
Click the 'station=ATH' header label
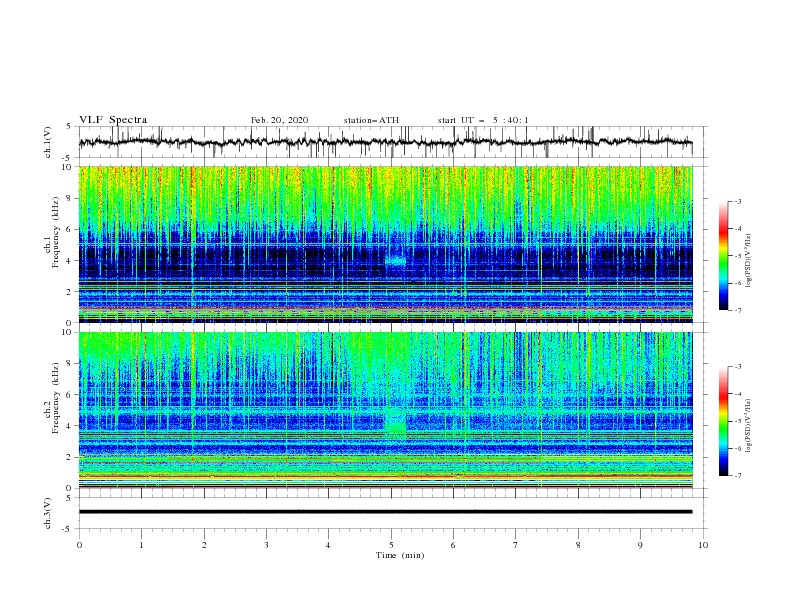tap(371, 120)
